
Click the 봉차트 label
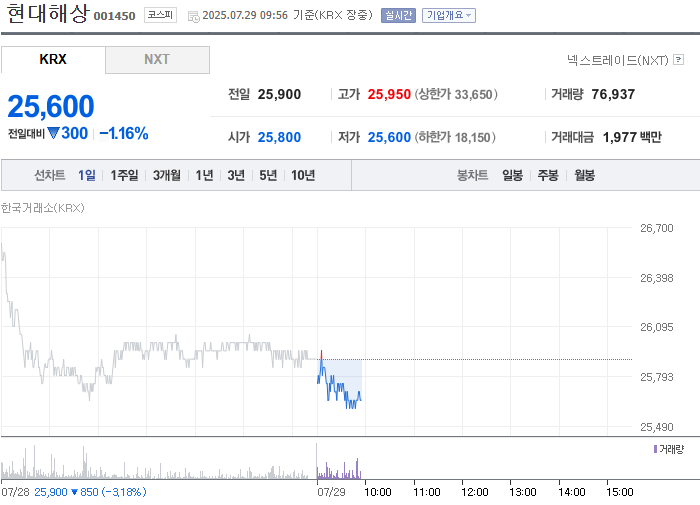coord(472,175)
